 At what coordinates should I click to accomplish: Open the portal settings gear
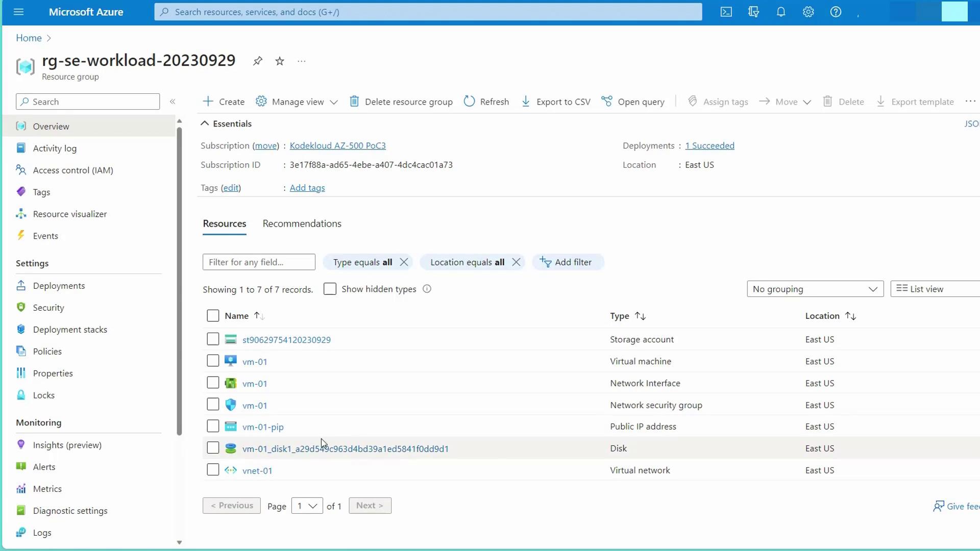(808, 12)
